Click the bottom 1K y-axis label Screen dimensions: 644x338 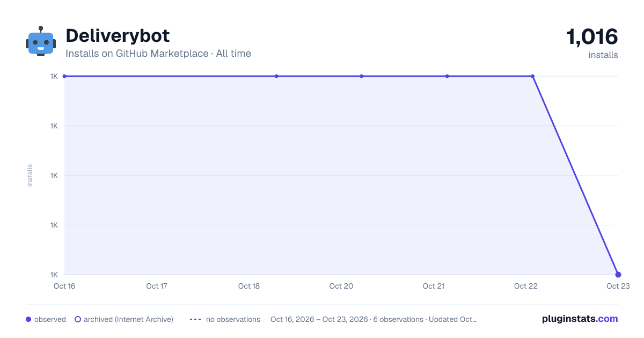(x=54, y=275)
